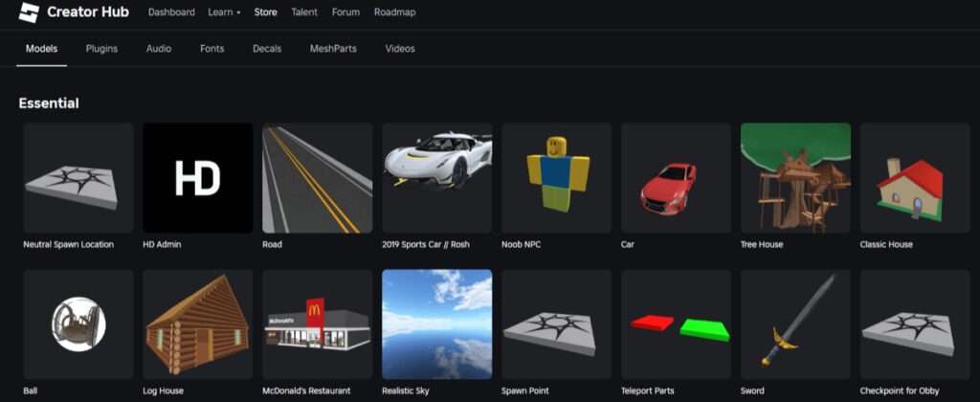Open the Neutral Spawn Location model thumbnail
The image size is (980, 402).
click(78, 178)
